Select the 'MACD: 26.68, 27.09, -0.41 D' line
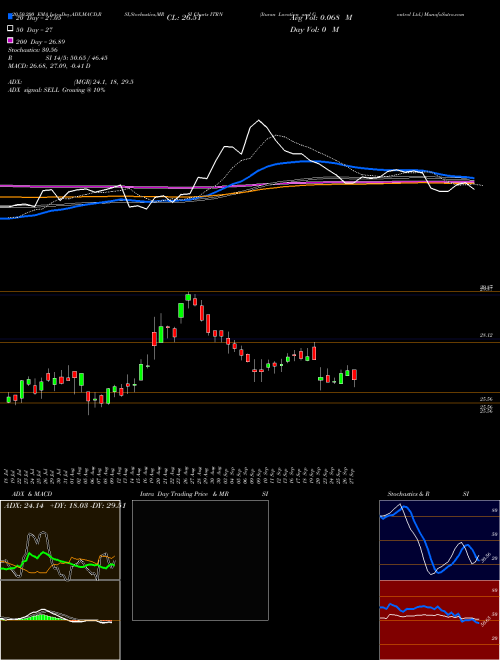This screenshot has height=660, width=500. point(49,66)
